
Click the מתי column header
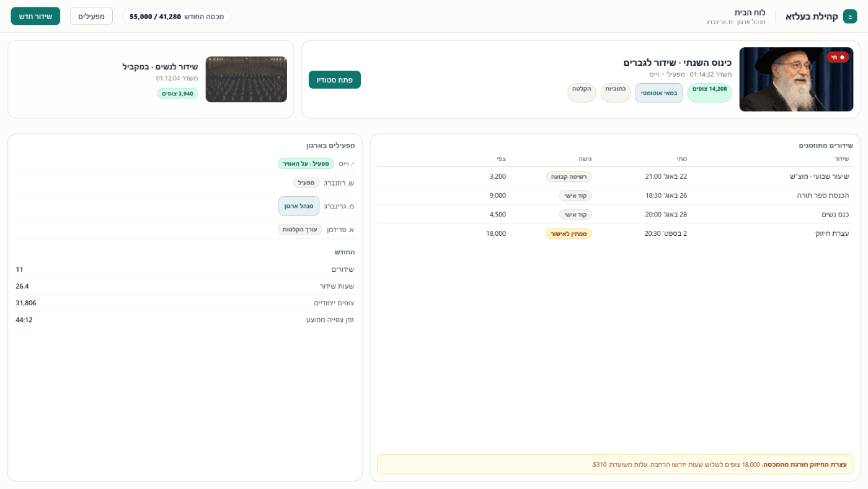coord(681,158)
